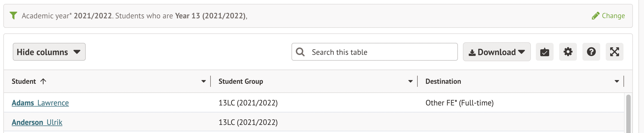Expand the Student column menu arrow
The width and height of the screenshot is (644, 133).
pyautogui.click(x=204, y=82)
